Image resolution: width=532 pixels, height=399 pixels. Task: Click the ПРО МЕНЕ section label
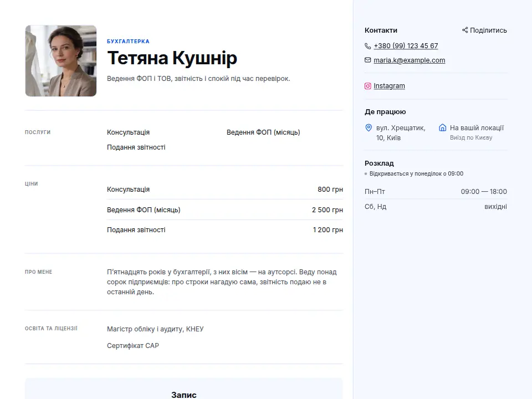(38, 272)
